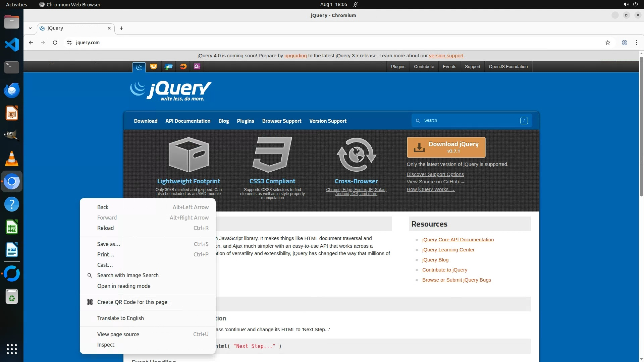Click the jQuery Mobile project icon
Screen dimensions: 644x362
pyautogui.click(x=168, y=66)
